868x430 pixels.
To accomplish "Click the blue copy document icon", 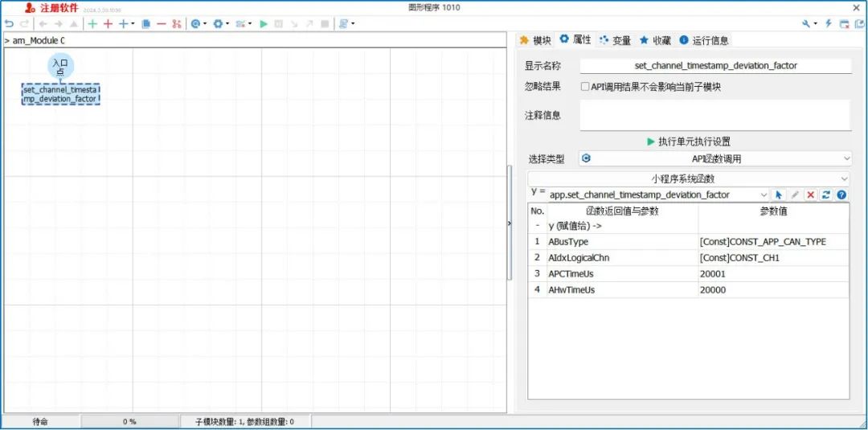I will tap(146, 24).
